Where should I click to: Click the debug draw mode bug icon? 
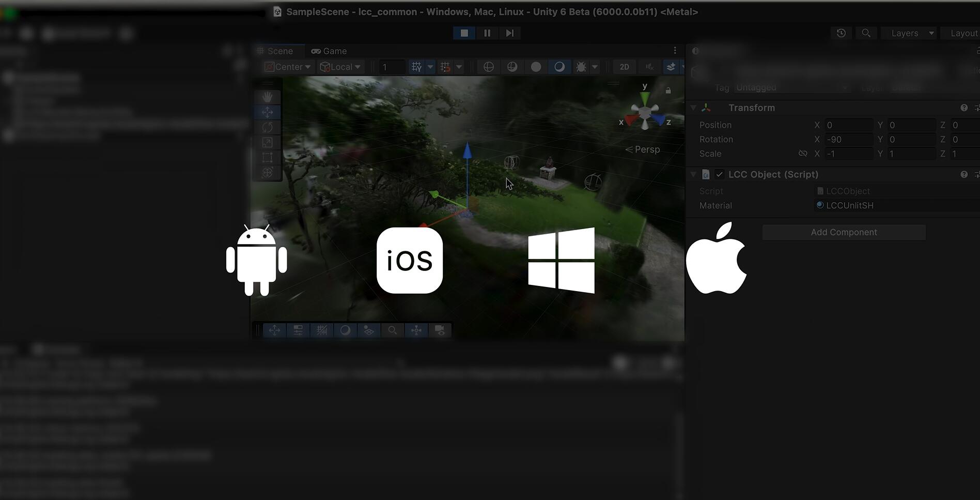pos(581,67)
